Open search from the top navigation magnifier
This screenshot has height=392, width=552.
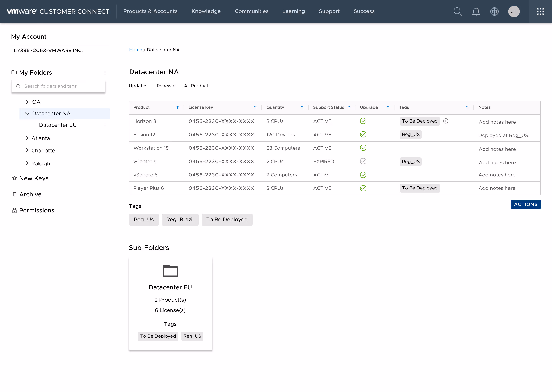click(458, 11)
